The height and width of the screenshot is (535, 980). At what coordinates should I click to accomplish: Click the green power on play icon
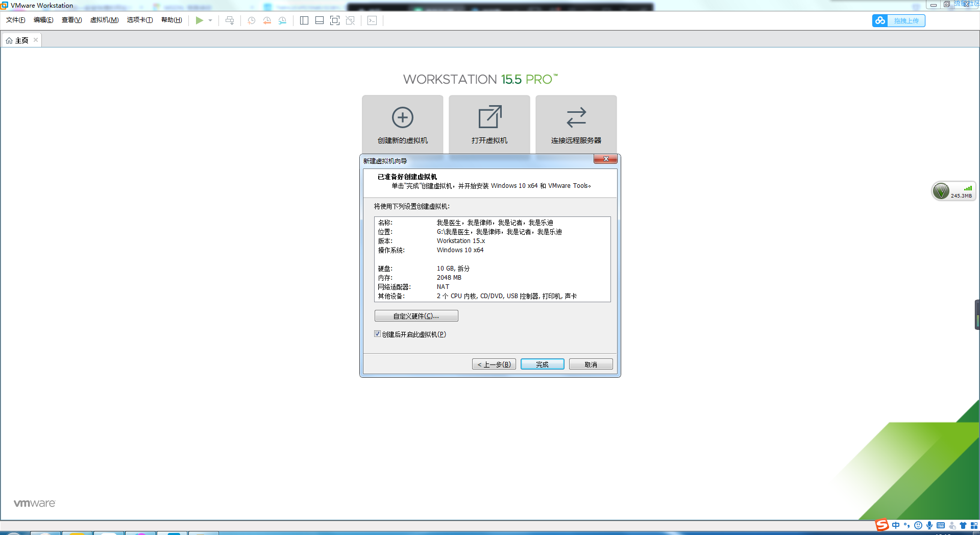point(199,20)
